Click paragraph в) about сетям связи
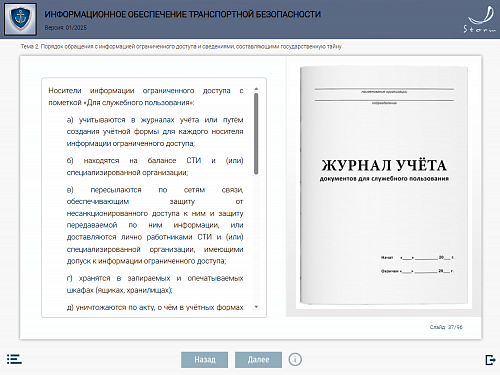This screenshot has width=500, height=375. pyautogui.click(x=155, y=225)
